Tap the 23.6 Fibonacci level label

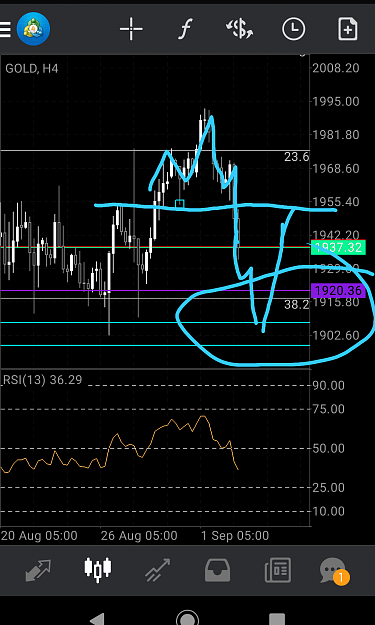(296, 157)
